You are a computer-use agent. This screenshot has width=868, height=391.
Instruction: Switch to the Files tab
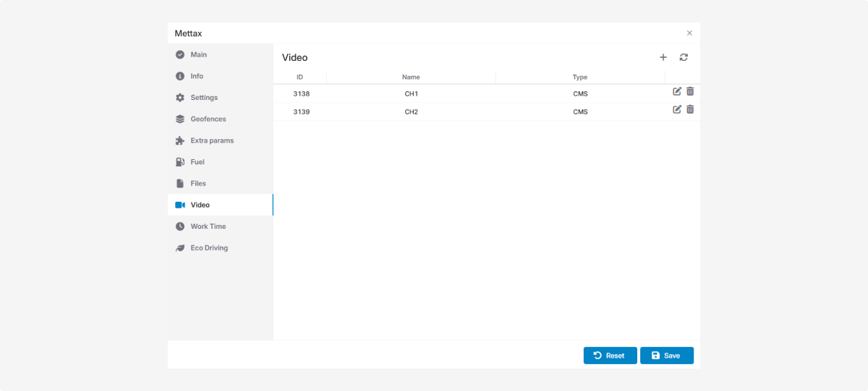(x=198, y=183)
